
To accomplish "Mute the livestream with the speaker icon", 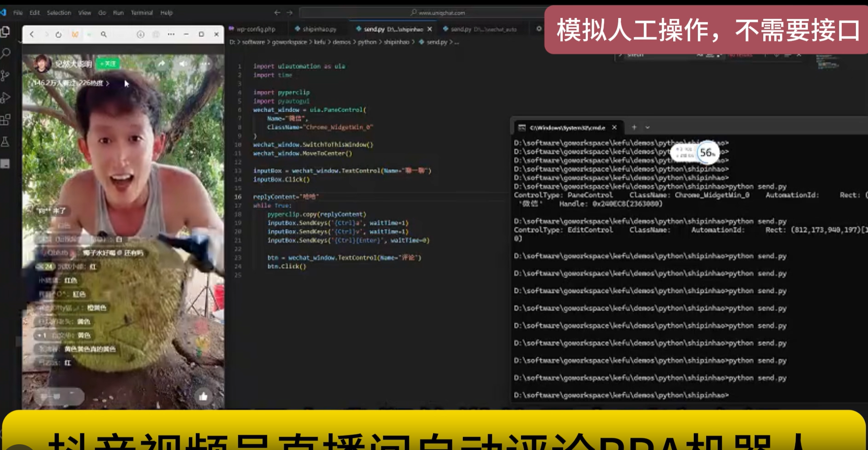I will coord(183,64).
